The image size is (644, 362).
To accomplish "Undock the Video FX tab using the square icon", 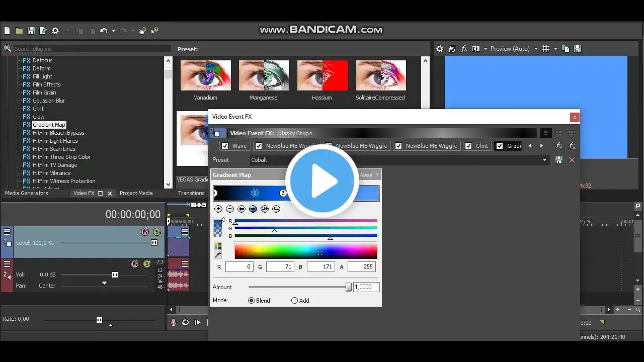I will click(x=100, y=193).
